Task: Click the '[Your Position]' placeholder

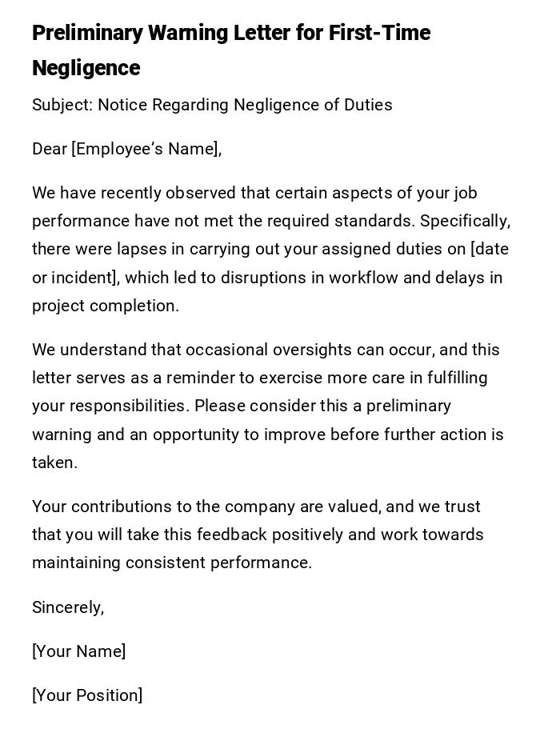Action: click(87, 695)
